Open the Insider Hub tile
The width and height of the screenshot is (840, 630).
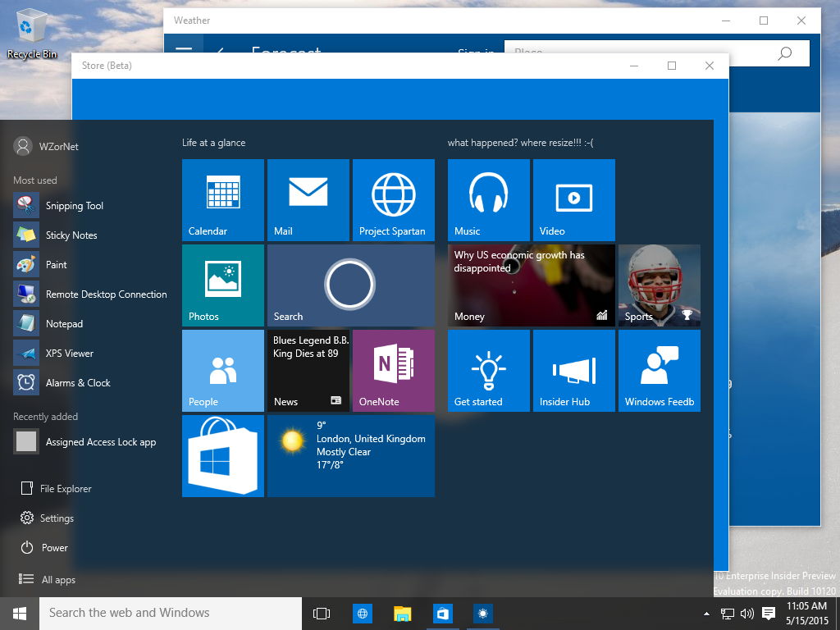pos(573,370)
